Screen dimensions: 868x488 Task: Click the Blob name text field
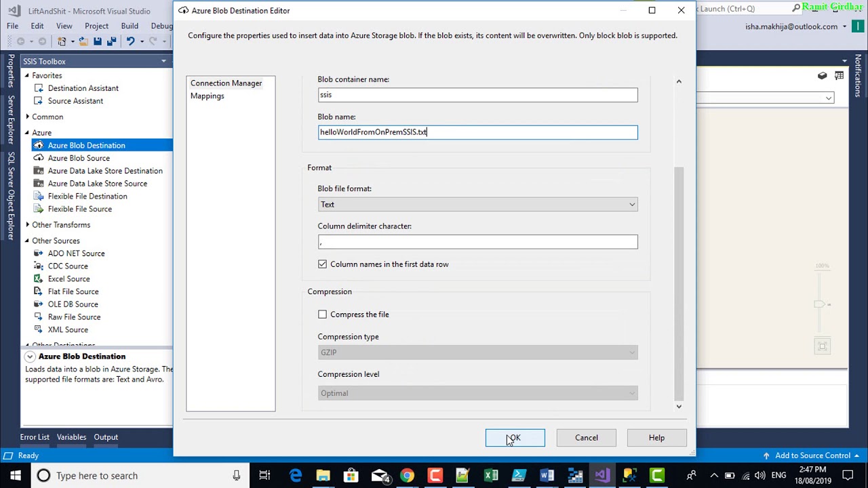point(477,132)
